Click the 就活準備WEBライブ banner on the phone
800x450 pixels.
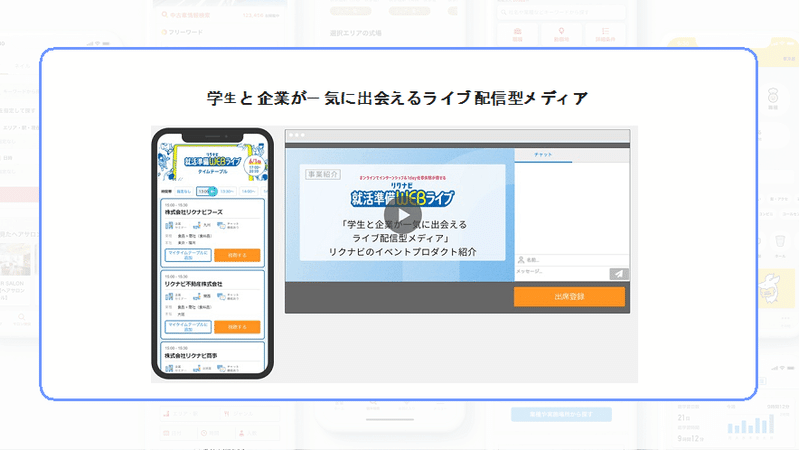coord(212,161)
